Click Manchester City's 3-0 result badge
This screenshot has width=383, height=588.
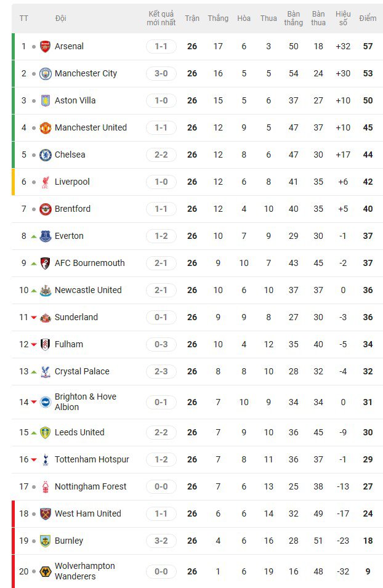161,73
